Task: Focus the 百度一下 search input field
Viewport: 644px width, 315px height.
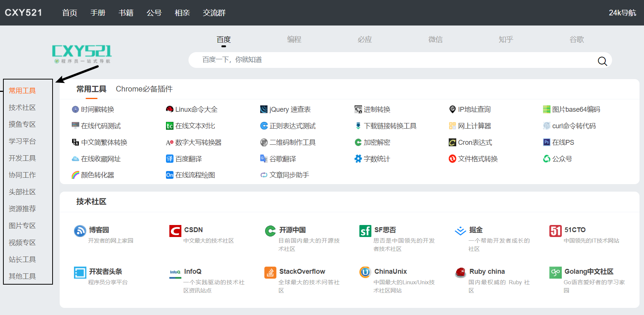Action: pyautogui.click(x=400, y=60)
